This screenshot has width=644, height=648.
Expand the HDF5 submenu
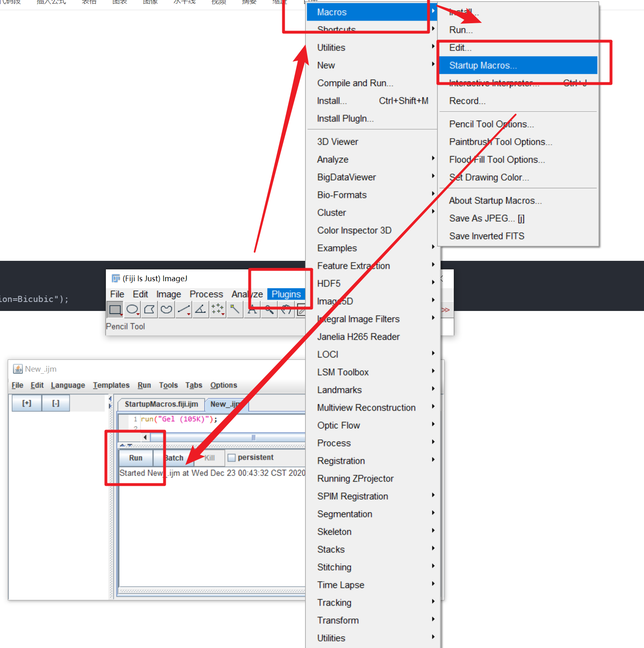(372, 284)
